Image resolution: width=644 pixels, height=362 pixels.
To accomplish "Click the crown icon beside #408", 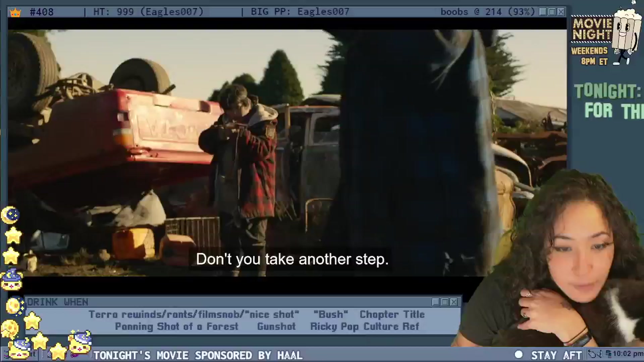I will pos(15,12).
